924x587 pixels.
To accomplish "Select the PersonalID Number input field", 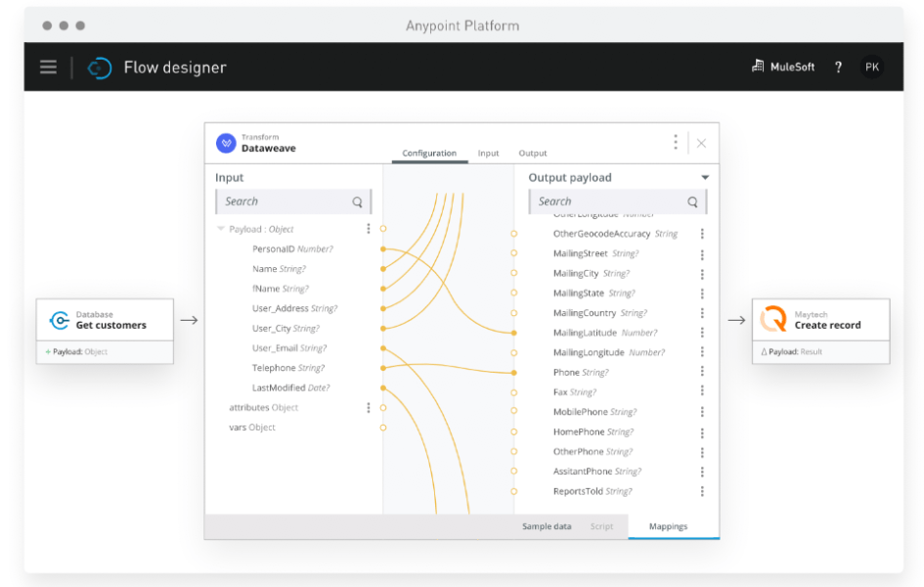I will pyautogui.click(x=292, y=248).
